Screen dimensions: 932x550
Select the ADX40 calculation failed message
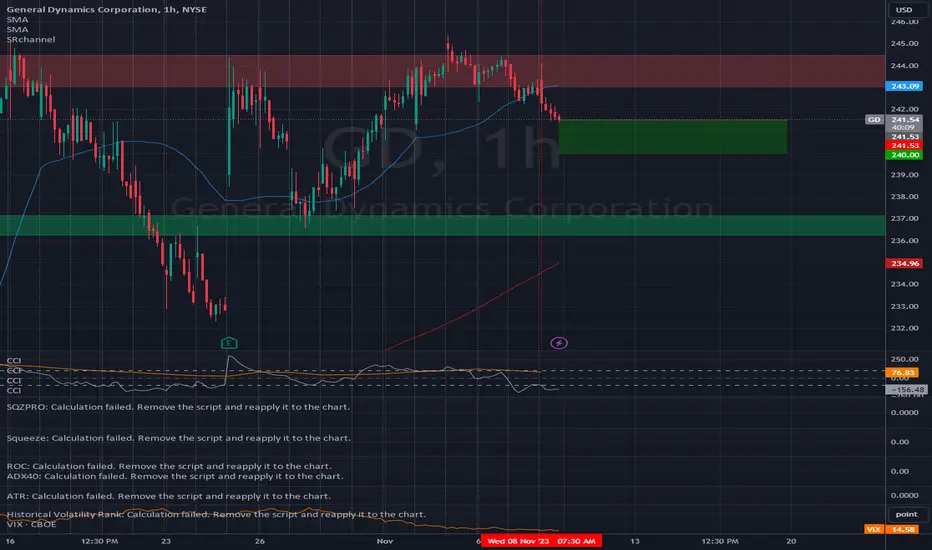(175, 476)
